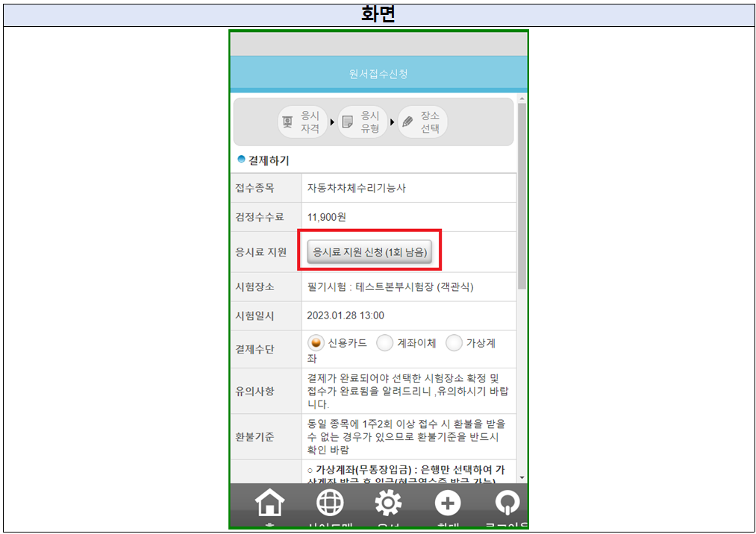Select the 응시 유형 step
Screen dimensions: 756x534
coord(363,122)
